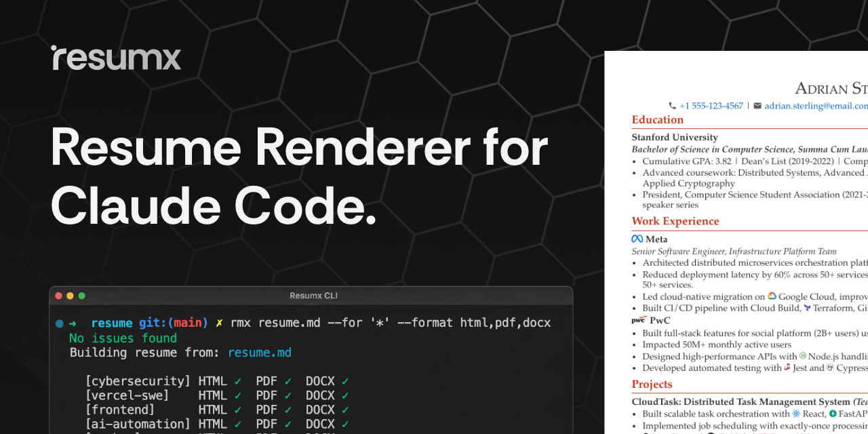Click the PDF checkmark in the cybersecurity row
The height and width of the screenshot is (434, 868).
(x=288, y=381)
